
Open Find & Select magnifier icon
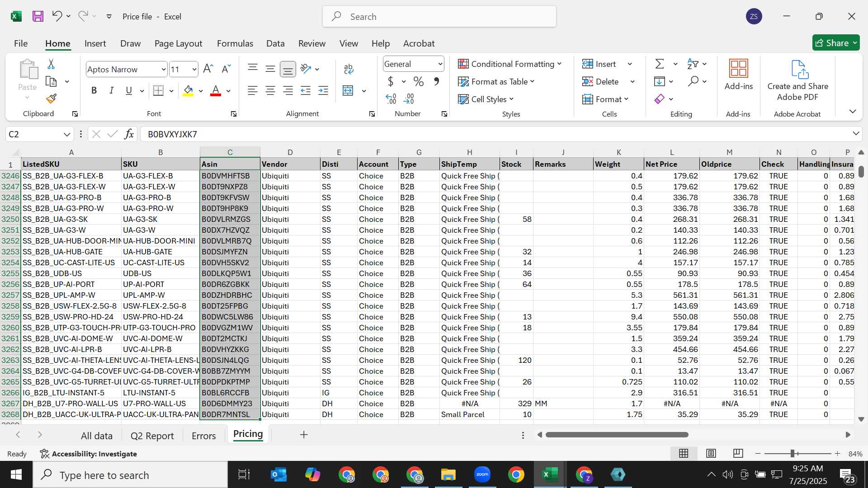pos(693,81)
